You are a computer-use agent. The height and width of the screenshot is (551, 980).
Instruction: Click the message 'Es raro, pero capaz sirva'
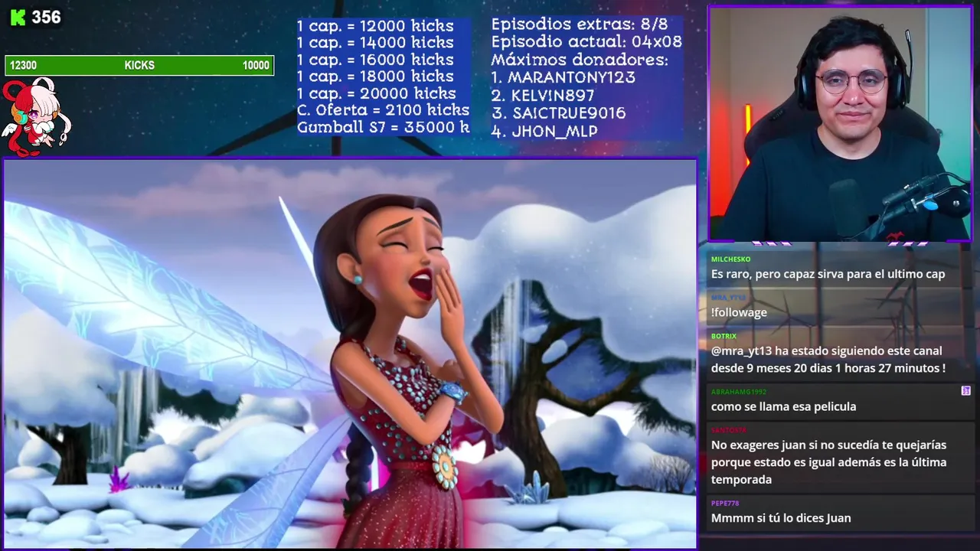click(828, 274)
